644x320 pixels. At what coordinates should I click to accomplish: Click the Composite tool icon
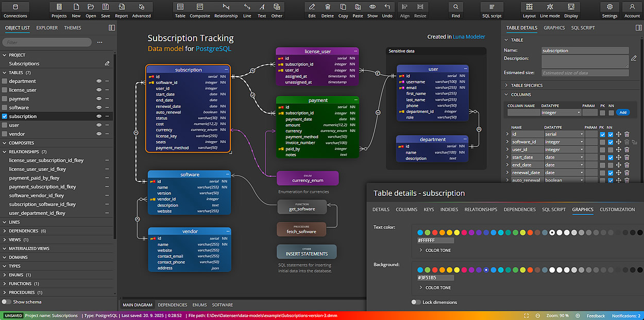pos(200,10)
